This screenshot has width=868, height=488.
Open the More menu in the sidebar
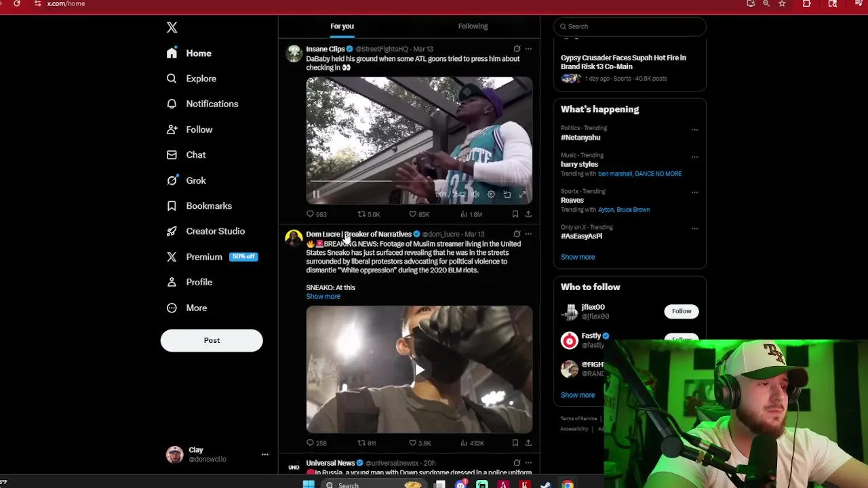coord(186,308)
